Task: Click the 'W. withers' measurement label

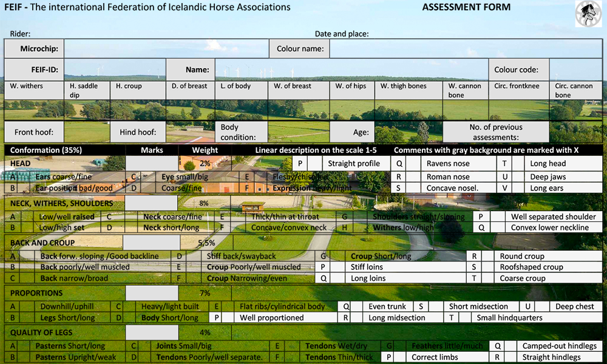Action: [x=26, y=86]
